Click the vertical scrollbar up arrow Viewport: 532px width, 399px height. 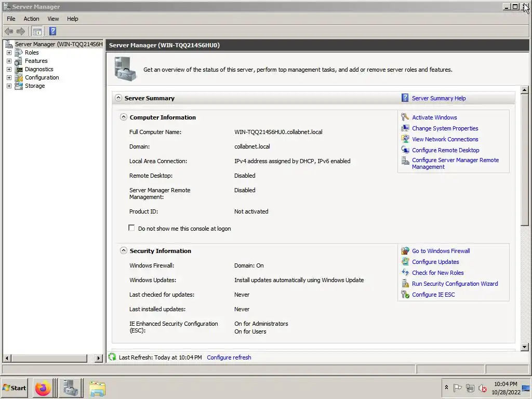point(525,90)
